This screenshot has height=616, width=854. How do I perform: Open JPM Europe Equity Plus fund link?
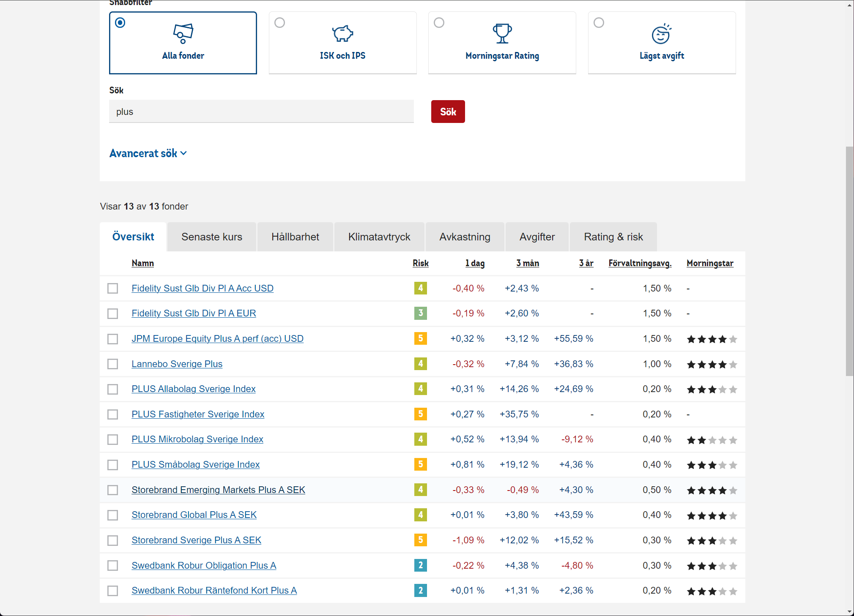[x=217, y=339]
